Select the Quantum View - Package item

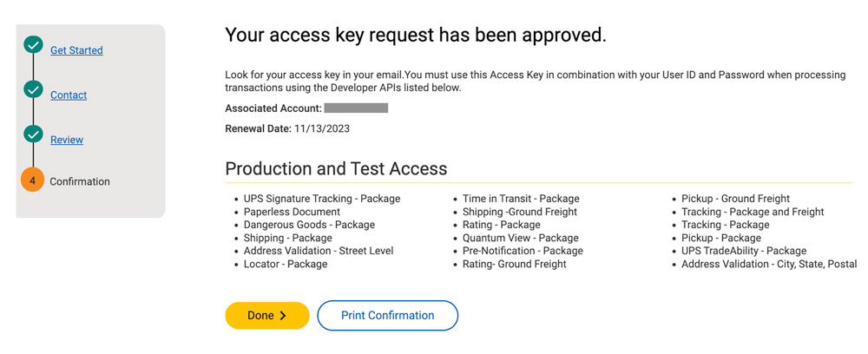(x=520, y=238)
